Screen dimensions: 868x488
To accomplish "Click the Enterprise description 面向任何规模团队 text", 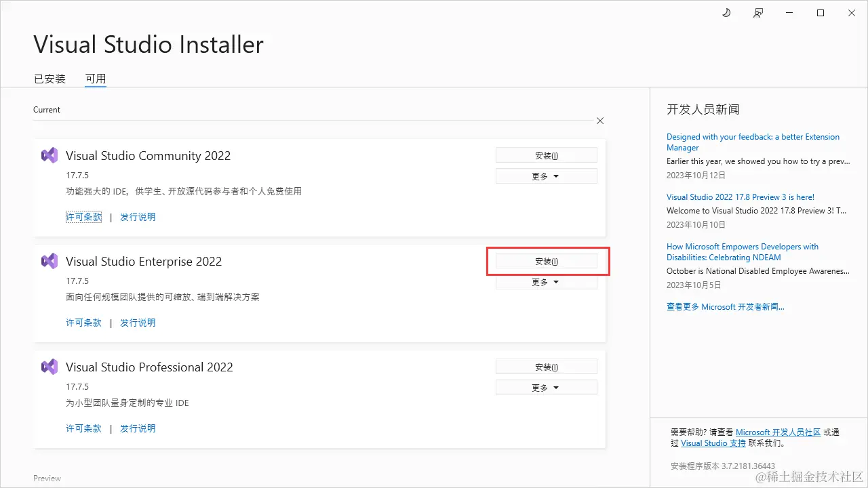I will 163,297.
